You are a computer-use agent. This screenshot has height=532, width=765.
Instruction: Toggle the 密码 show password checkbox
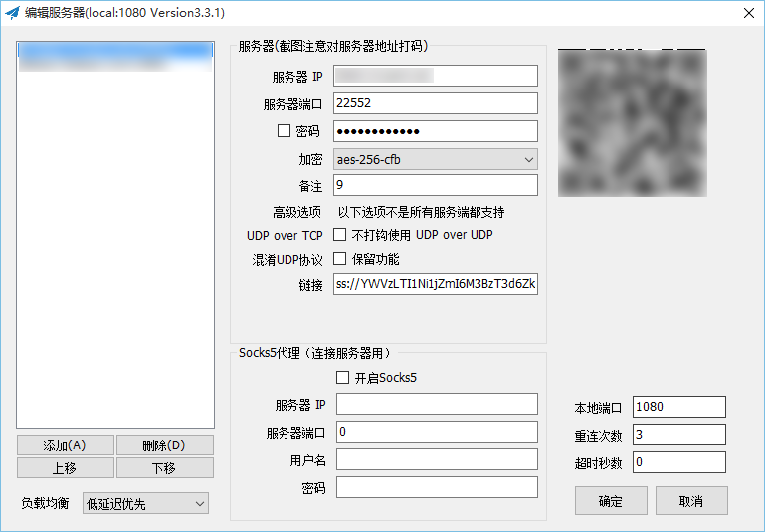[284, 131]
